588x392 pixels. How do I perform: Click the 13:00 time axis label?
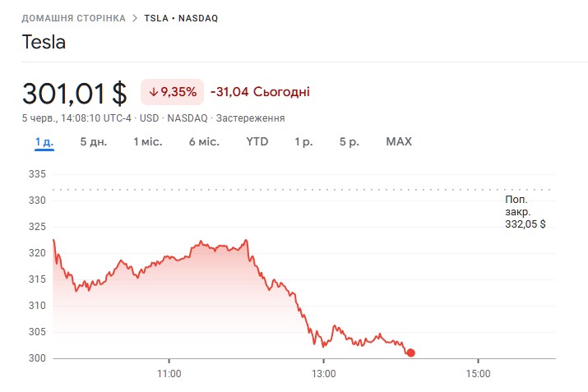323,373
